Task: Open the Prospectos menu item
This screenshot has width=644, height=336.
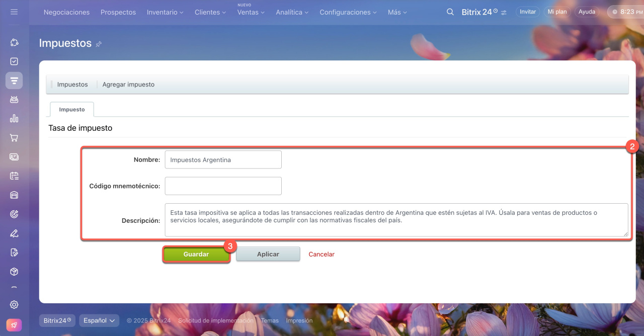Action: tap(118, 12)
